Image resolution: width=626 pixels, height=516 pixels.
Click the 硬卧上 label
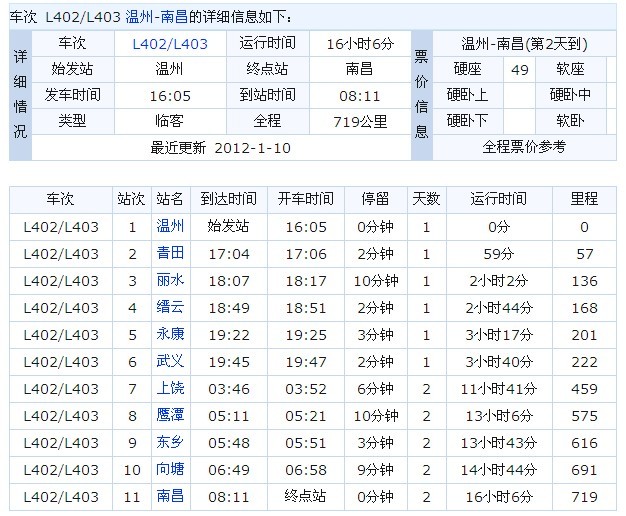point(467,95)
